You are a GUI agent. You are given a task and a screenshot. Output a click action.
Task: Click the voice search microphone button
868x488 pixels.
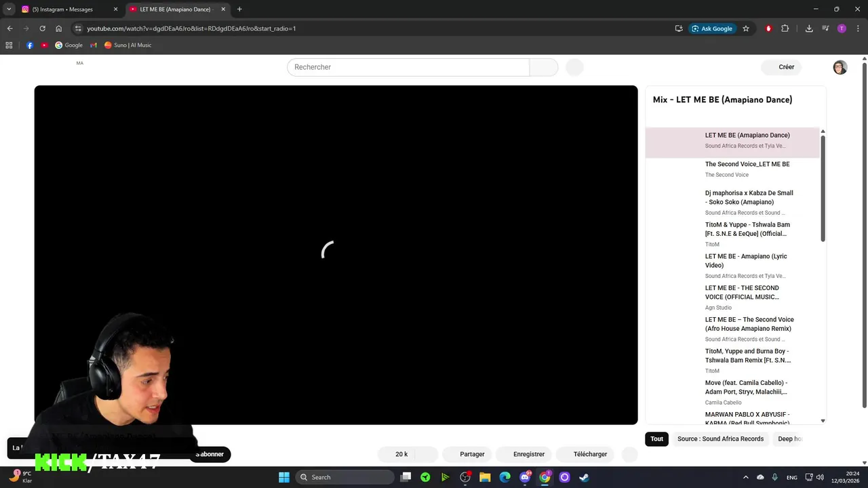[574, 67]
